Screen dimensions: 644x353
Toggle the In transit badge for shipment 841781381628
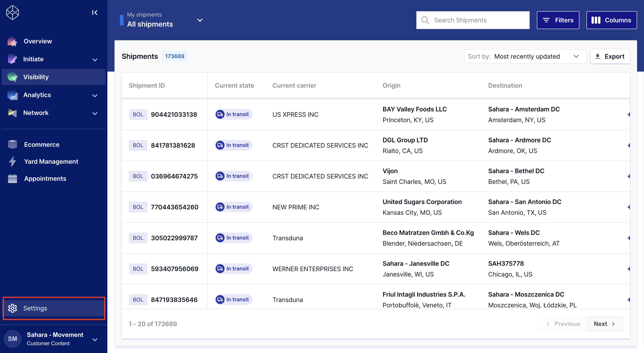click(x=233, y=145)
